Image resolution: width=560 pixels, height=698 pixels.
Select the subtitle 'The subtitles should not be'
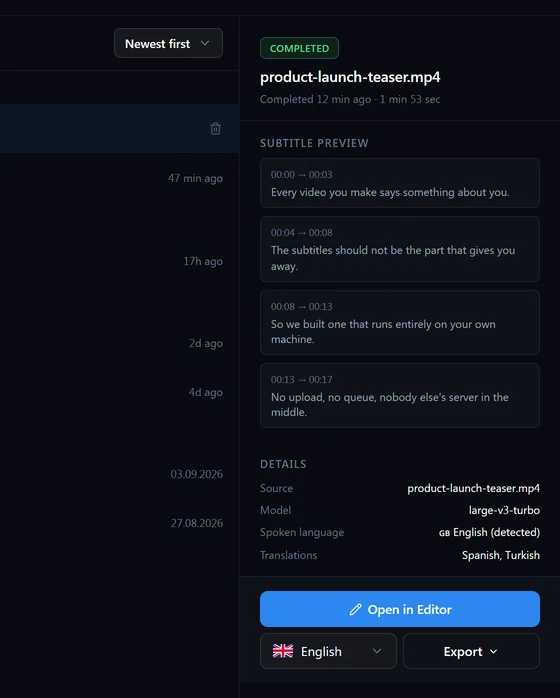400,249
